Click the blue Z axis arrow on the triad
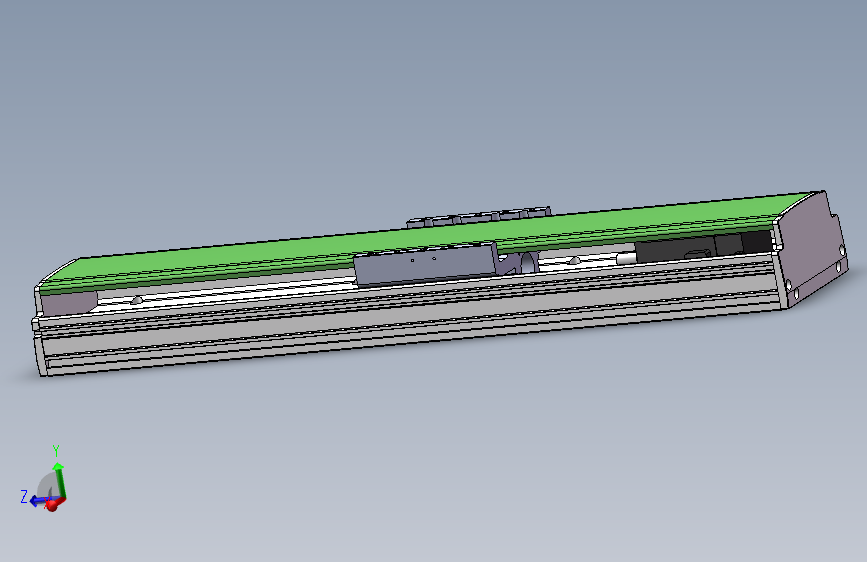Screen dimensions: 867x562 click(x=39, y=501)
